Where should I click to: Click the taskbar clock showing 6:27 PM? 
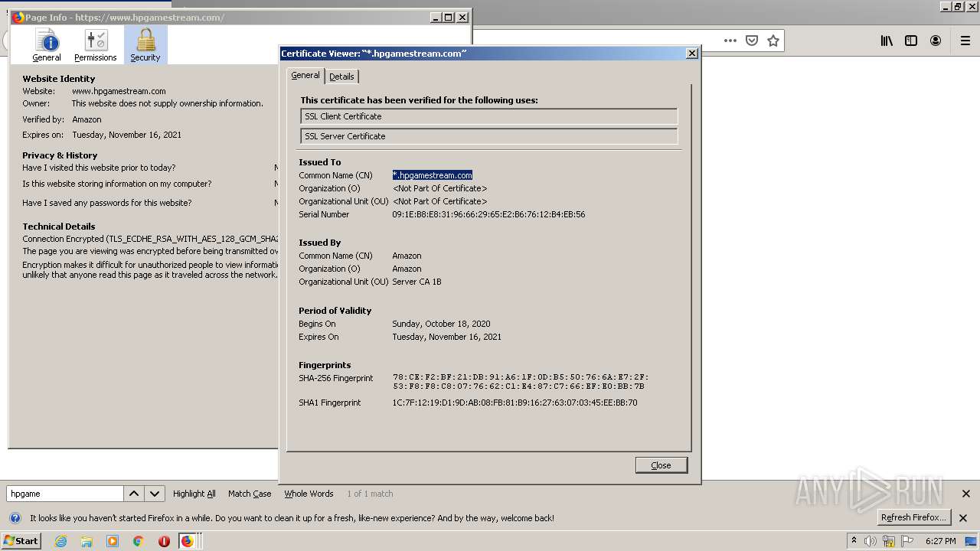click(940, 541)
